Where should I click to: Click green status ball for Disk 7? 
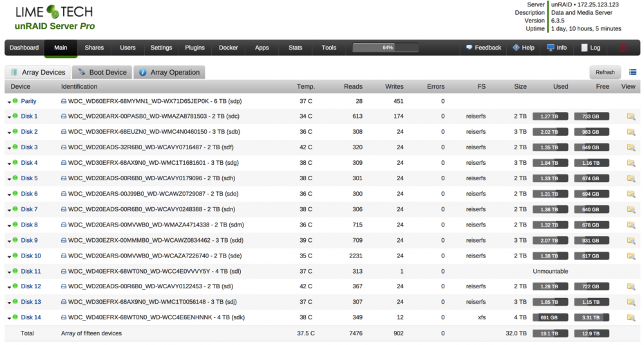(15, 209)
